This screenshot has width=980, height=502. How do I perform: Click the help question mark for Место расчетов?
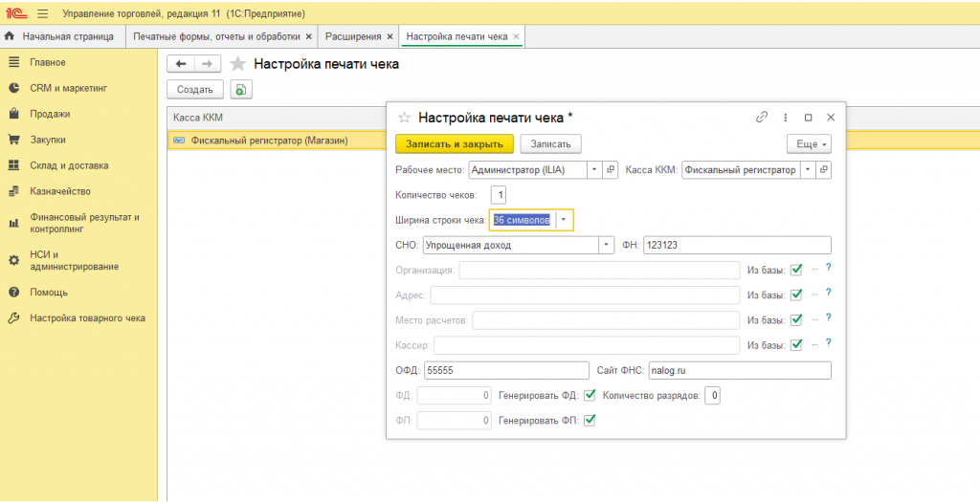[x=829, y=317]
